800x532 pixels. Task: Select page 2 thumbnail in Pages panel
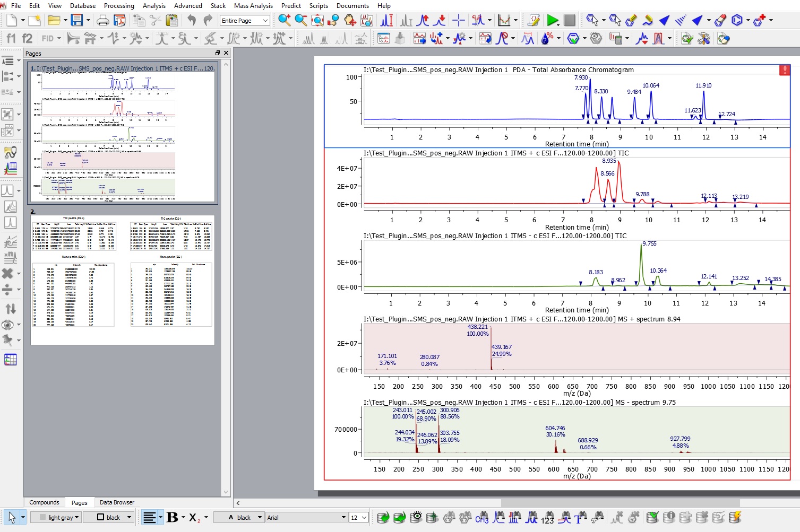pos(123,280)
